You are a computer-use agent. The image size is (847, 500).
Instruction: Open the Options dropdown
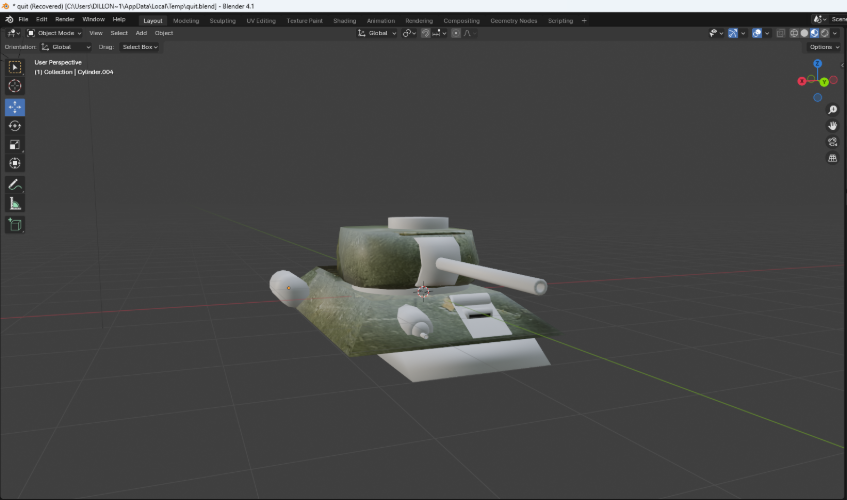click(824, 47)
